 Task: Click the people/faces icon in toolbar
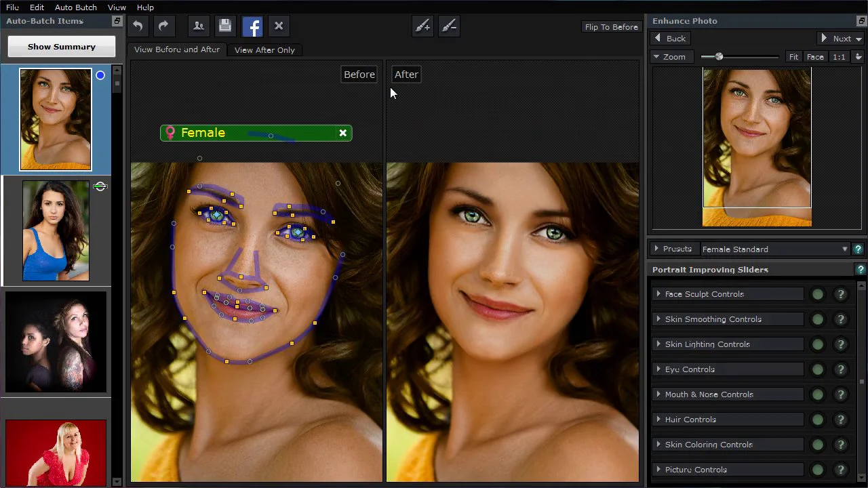pos(199,26)
